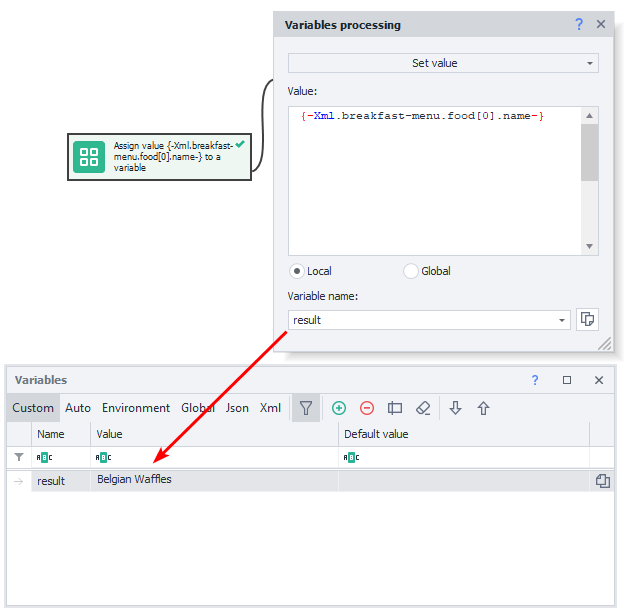Click the Assign value action block
This screenshot has width=630, height=612.
point(160,157)
